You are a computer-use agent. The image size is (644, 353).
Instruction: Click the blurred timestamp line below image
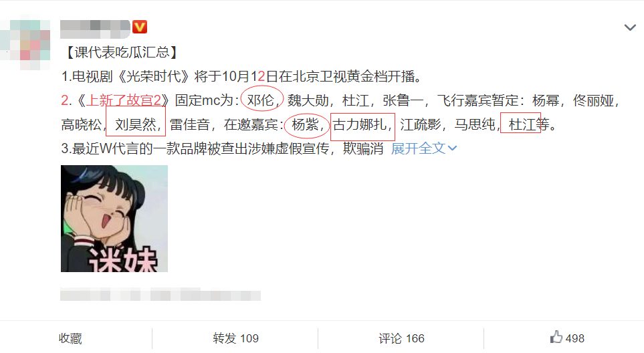coord(160,295)
